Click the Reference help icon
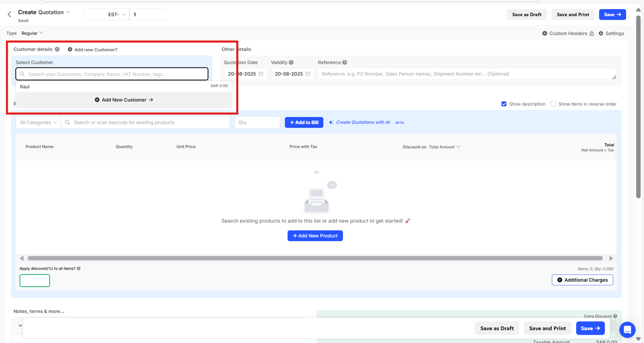The height and width of the screenshot is (343, 644). [x=345, y=62]
